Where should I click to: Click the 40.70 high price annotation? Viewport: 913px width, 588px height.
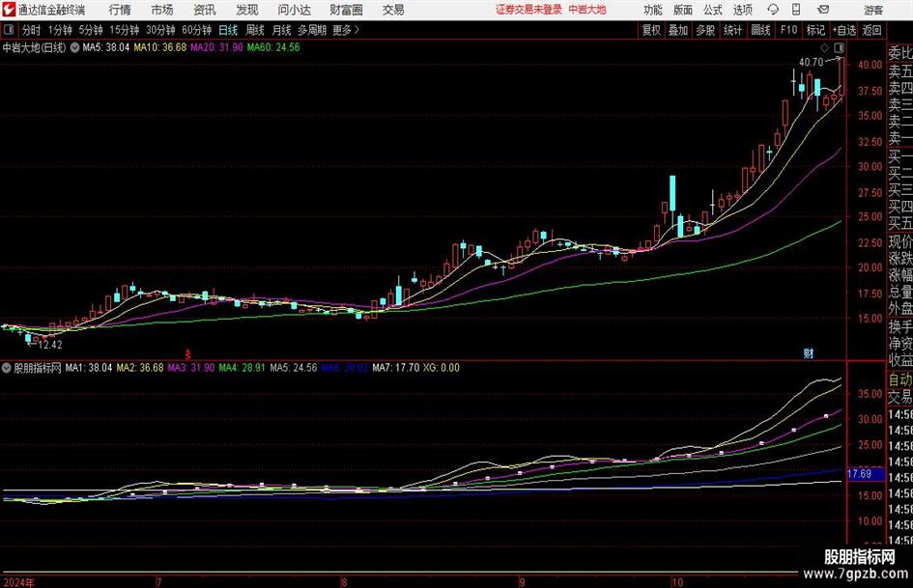811,63
